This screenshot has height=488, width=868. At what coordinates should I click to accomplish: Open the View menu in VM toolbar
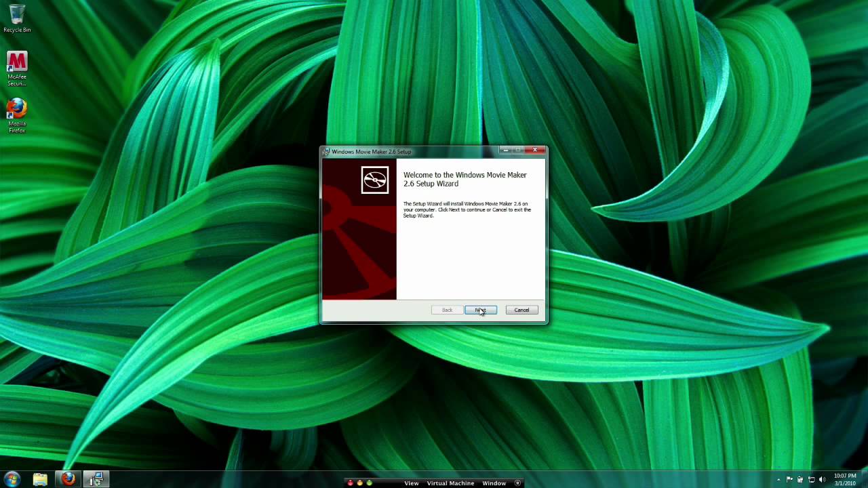(412, 483)
